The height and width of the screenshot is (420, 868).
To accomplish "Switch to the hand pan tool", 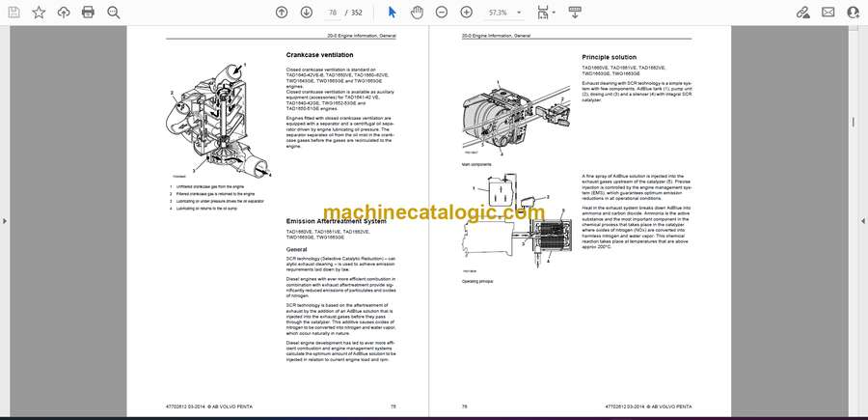I will [417, 13].
